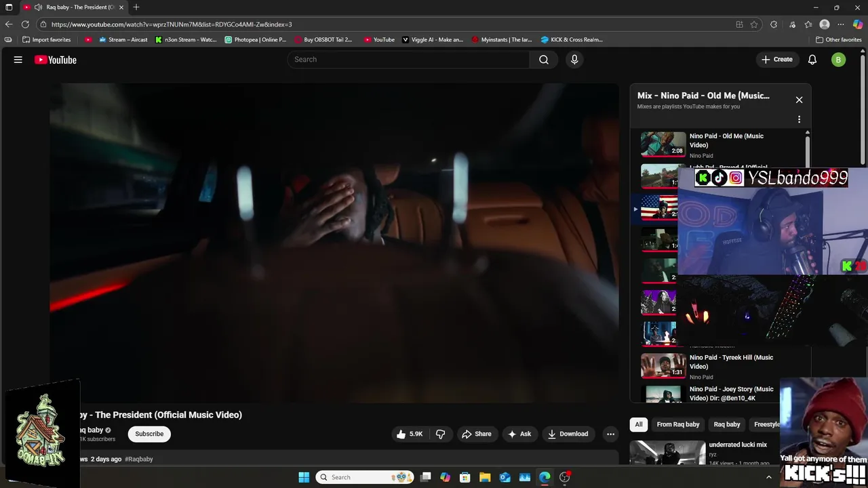Click the YouTube logo
This screenshot has width=868, height=488.
pyautogui.click(x=56, y=60)
